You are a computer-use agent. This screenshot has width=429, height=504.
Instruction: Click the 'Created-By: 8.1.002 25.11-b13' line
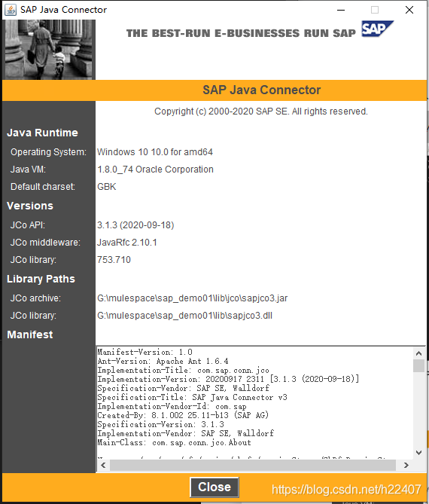click(183, 415)
